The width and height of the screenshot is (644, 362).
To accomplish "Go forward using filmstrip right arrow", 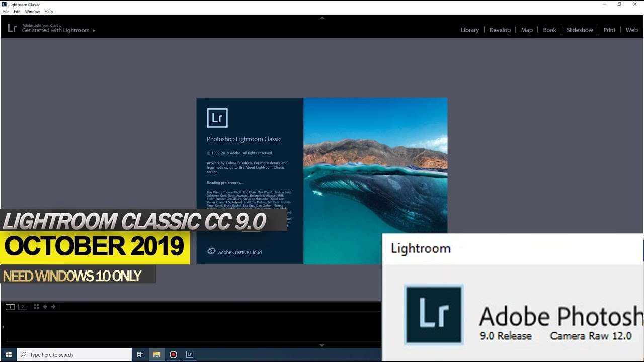I will tap(53, 307).
